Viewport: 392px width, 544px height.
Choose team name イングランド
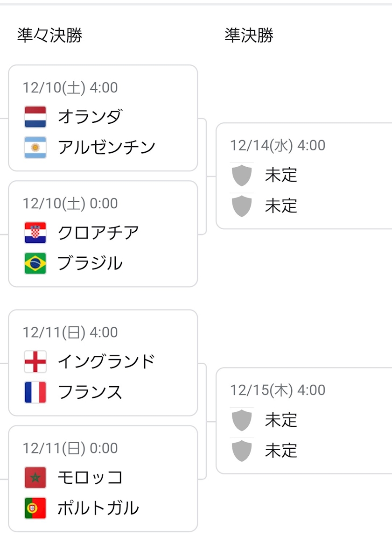tap(106, 361)
